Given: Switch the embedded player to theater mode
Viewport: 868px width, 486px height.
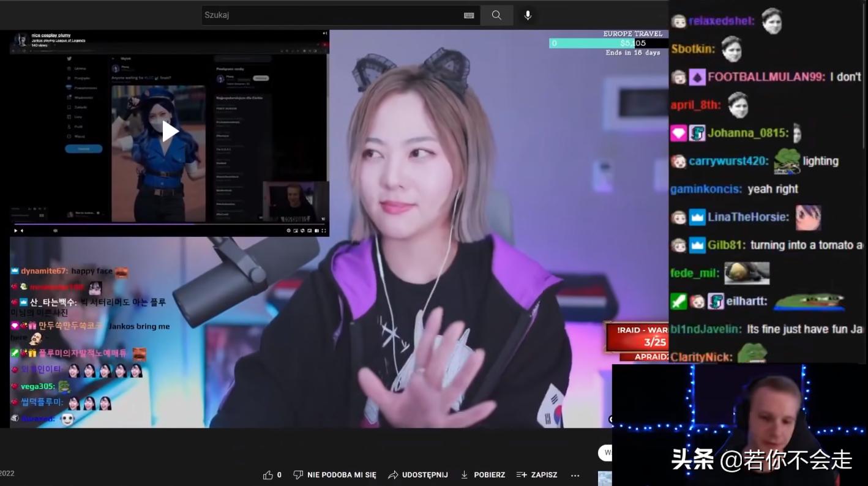Looking at the screenshot, I should [316, 231].
